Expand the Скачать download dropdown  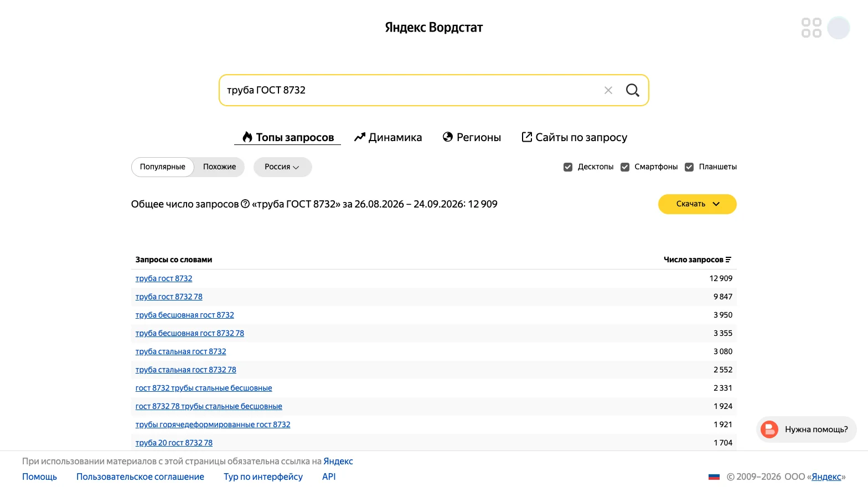click(x=697, y=204)
